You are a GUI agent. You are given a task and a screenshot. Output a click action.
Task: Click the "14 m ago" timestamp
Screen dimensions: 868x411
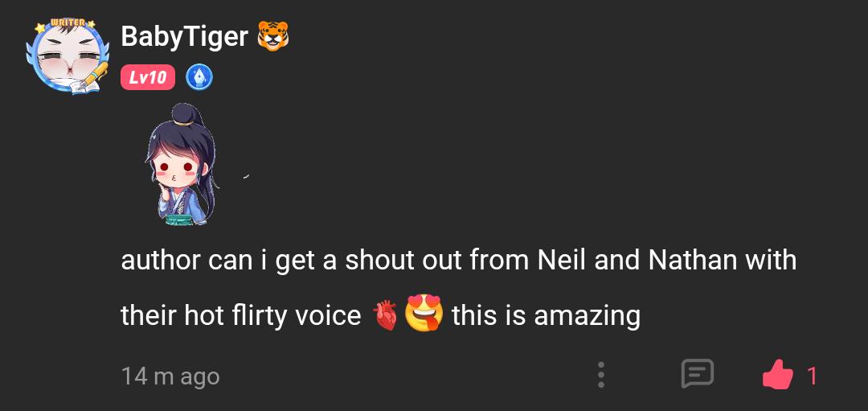(x=170, y=376)
